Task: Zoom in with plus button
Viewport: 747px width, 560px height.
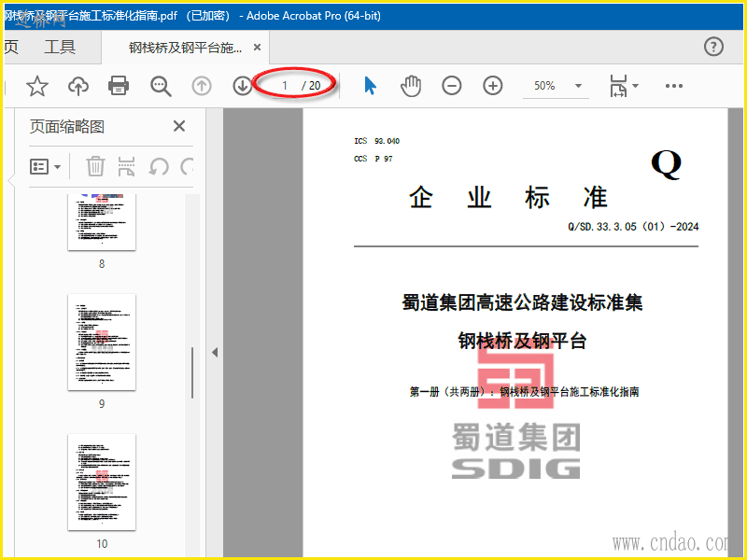Action: tap(493, 86)
